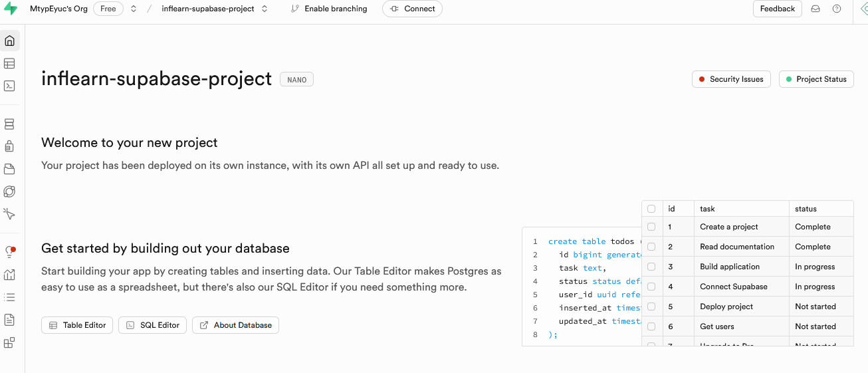Image resolution: width=868 pixels, height=373 pixels.
Task: Click the Supabase logo icon
Action: click(10, 9)
